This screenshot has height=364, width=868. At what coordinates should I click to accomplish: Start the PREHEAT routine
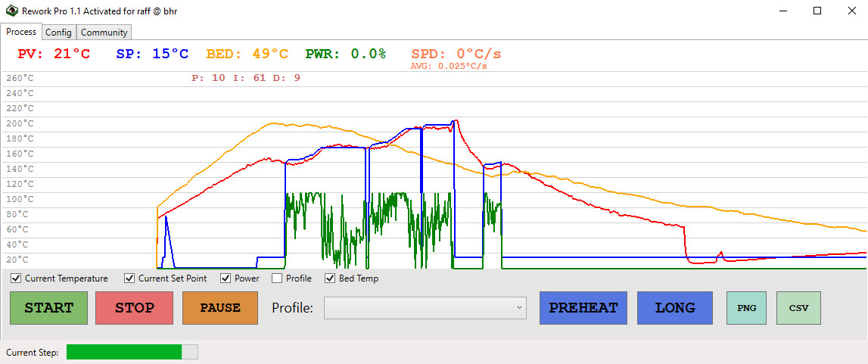[x=583, y=308]
